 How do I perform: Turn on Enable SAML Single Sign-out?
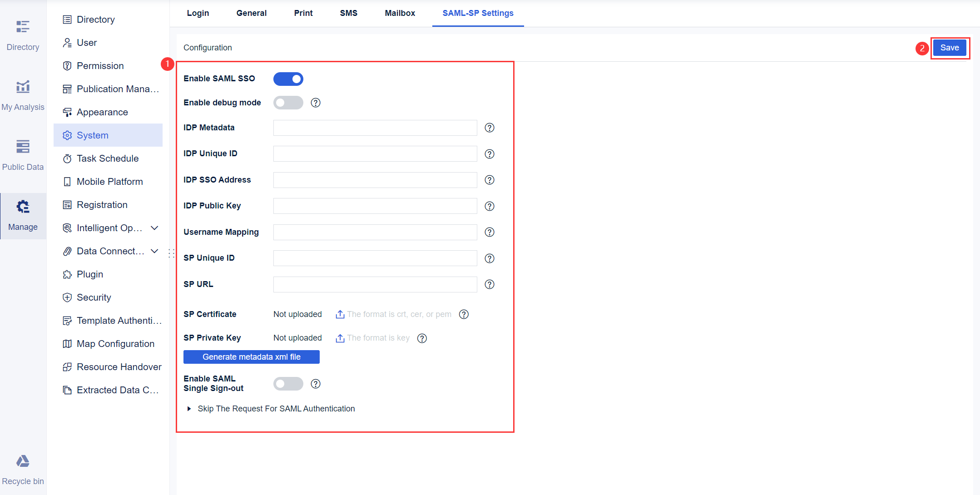click(288, 384)
